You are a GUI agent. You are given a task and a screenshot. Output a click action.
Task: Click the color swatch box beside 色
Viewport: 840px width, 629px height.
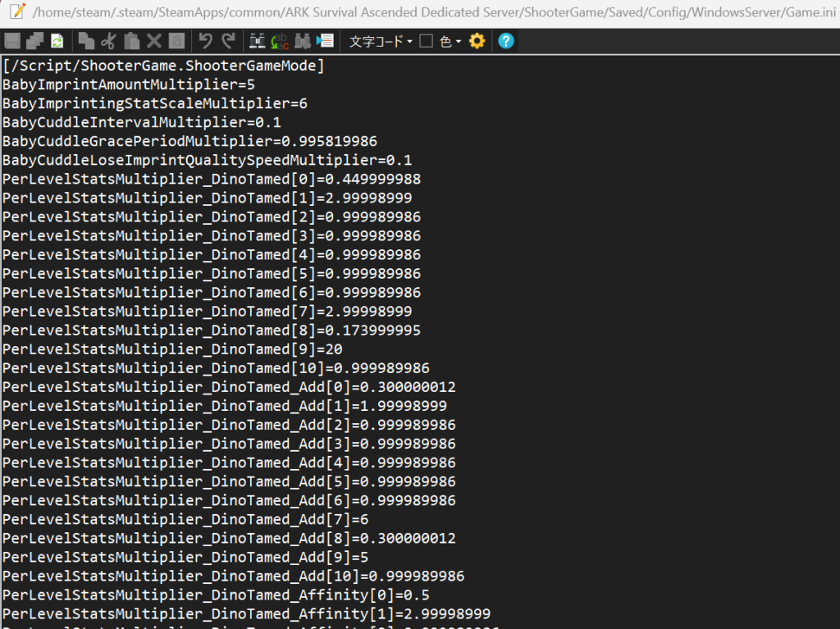pos(426,41)
